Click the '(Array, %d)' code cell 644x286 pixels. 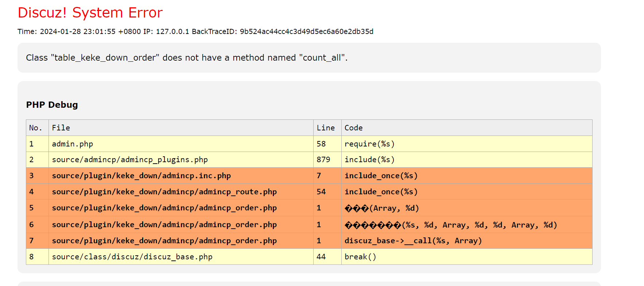[x=467, y=208]
